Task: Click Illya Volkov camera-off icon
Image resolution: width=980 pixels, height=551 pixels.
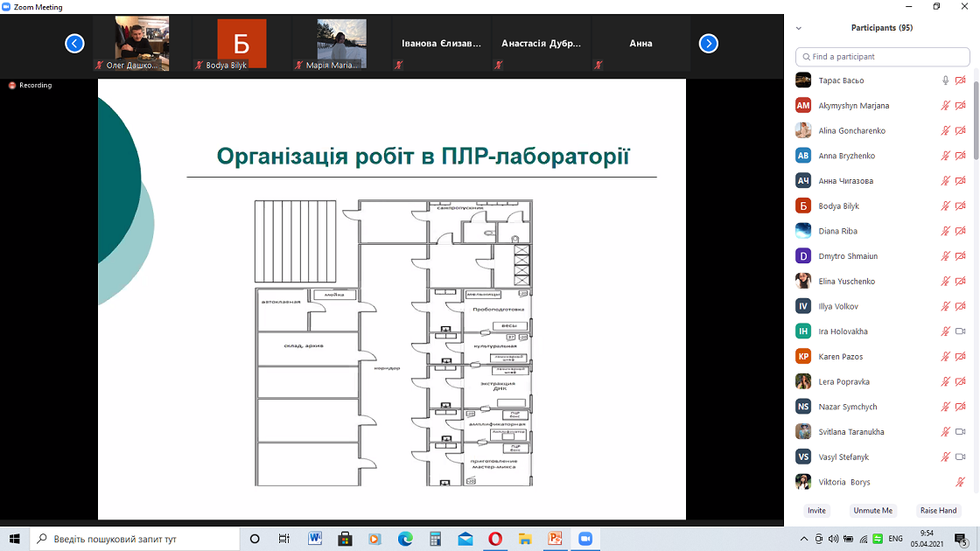Action: point(961,306)
